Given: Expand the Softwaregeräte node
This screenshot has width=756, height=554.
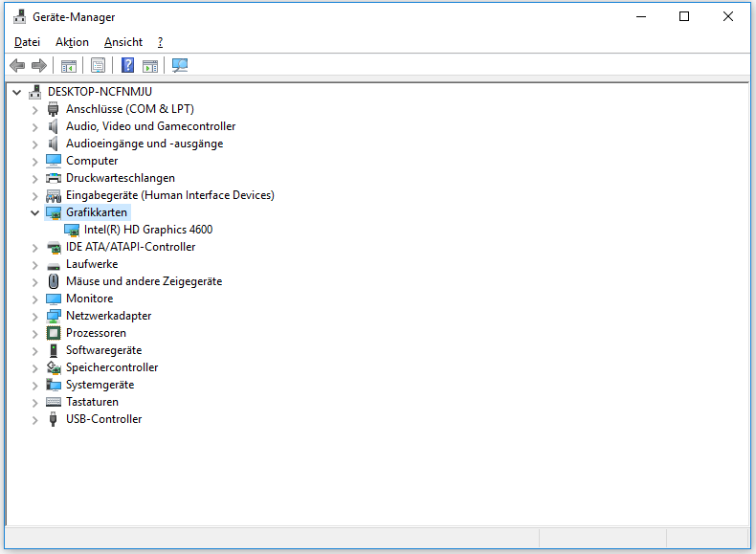Looking at the screenshot, I should [x=34, y=351].
